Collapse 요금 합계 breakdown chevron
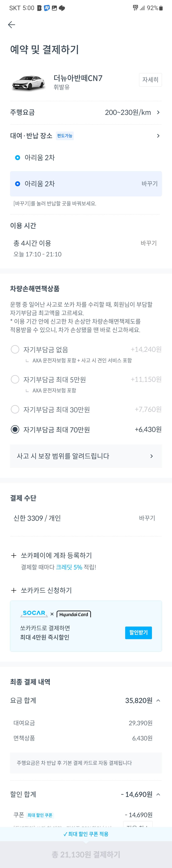 tap(158, 701)
